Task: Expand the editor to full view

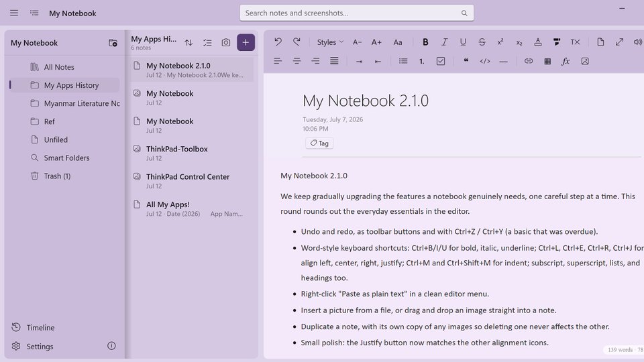Action: click(619, 42)
